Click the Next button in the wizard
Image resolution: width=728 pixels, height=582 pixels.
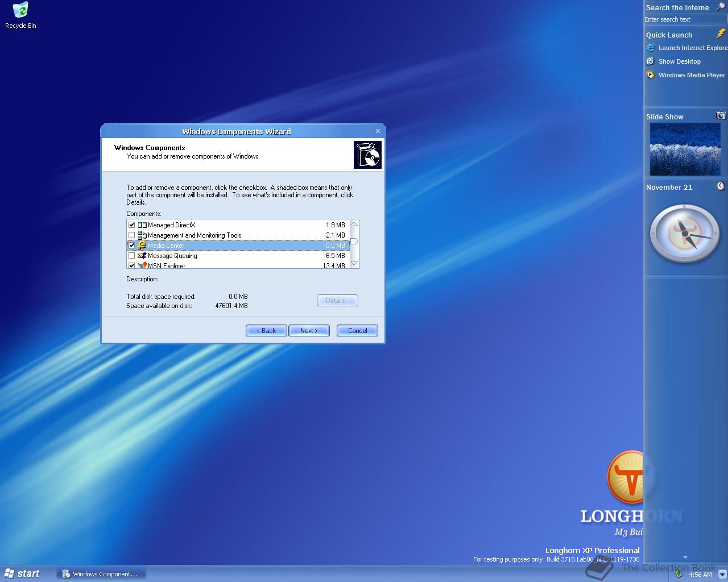[x=309, y=331]
